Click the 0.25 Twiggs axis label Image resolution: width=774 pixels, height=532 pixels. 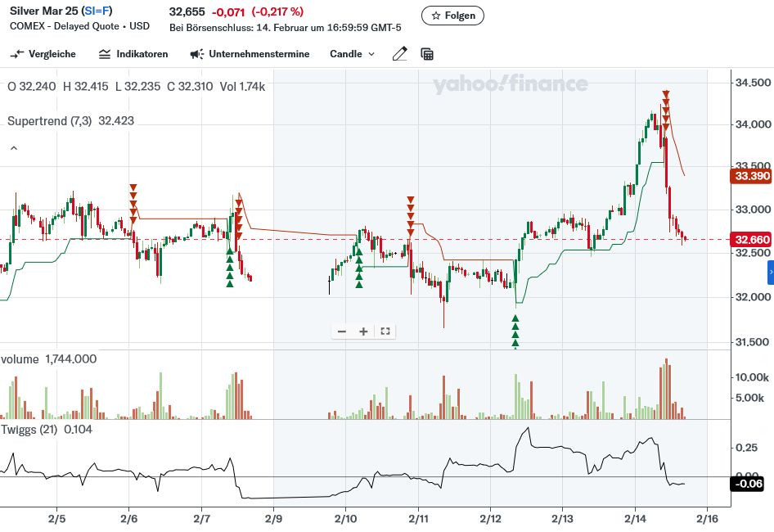[746, 448]
